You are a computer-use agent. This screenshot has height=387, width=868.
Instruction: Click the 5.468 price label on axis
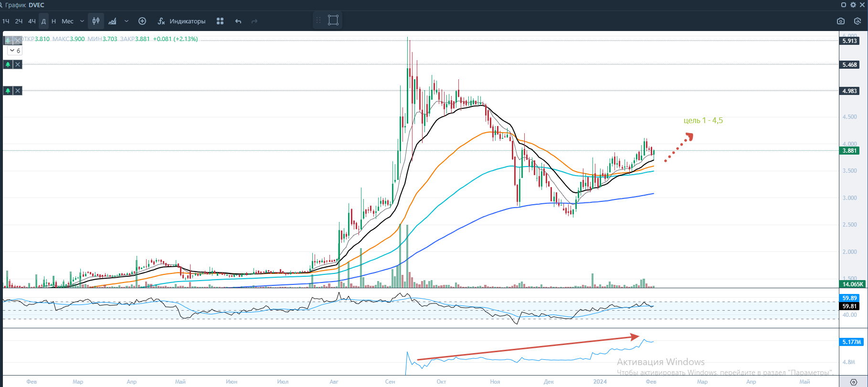[849, 65]
